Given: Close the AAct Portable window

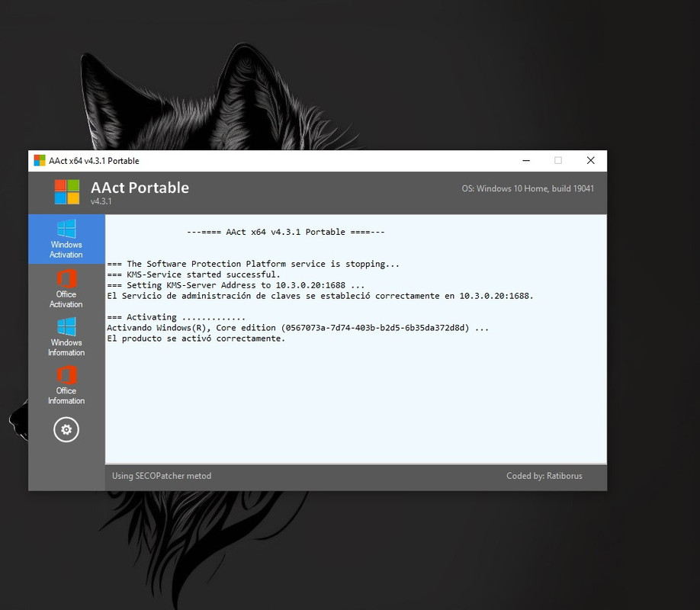Looking at the screenshot, I should [x=591, y=160].
